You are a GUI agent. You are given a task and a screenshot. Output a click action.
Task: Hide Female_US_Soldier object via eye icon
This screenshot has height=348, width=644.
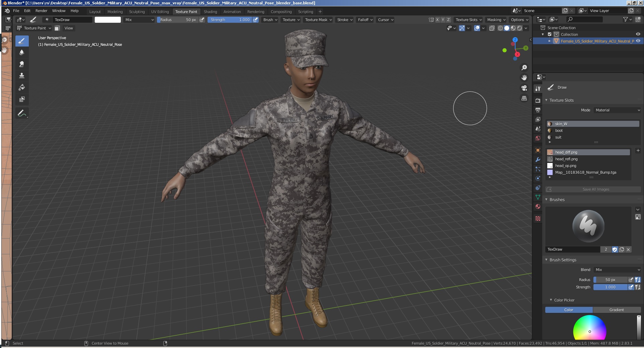point(638,41)
